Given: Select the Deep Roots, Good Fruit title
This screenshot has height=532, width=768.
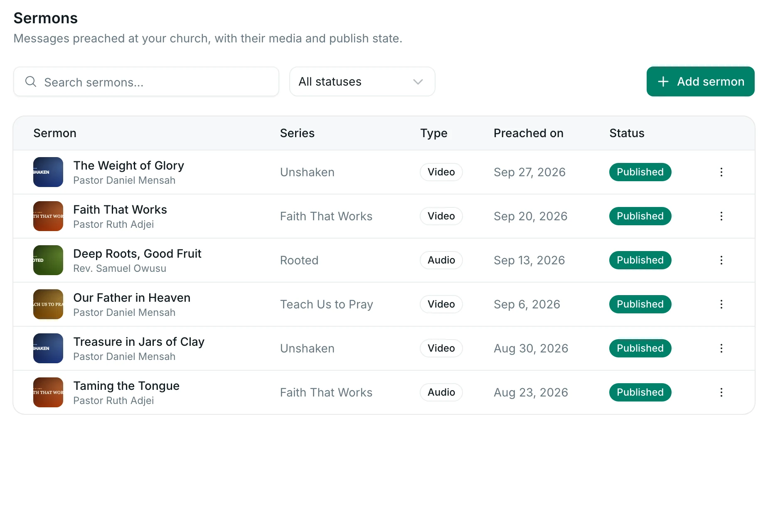Looking at the screenshot, I should 137,254.
